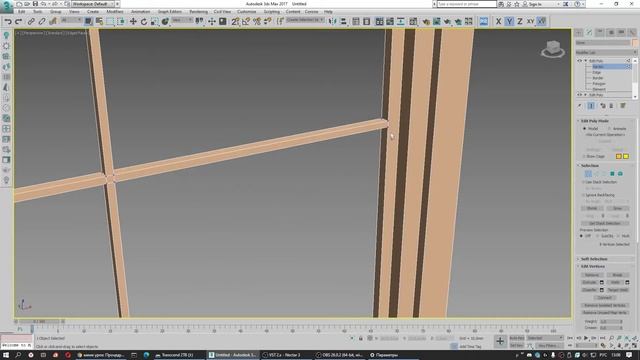Collapse the top Edit Poly modifier tree
The image size is (640, 360).
pos(585,61)
